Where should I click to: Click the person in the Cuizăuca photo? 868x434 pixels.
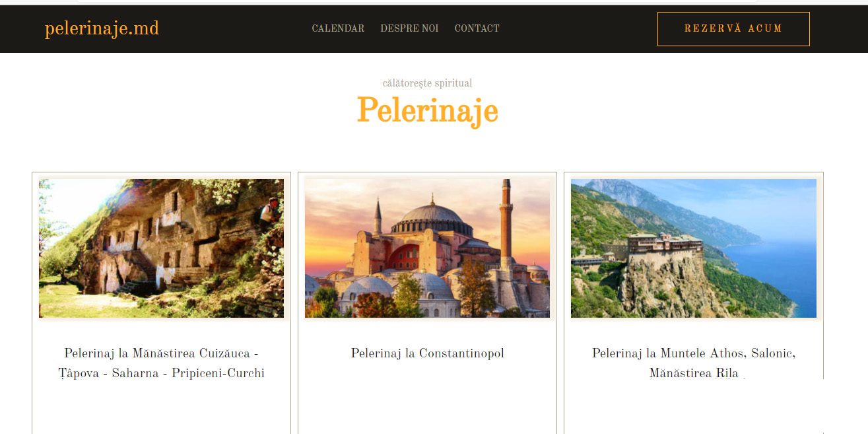click(267, 212)
